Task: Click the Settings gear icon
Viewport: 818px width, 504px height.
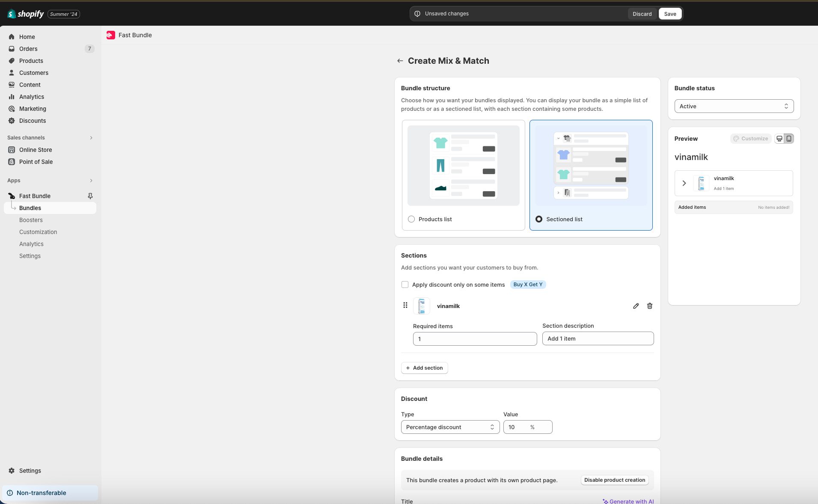Action: click(12, 471)
